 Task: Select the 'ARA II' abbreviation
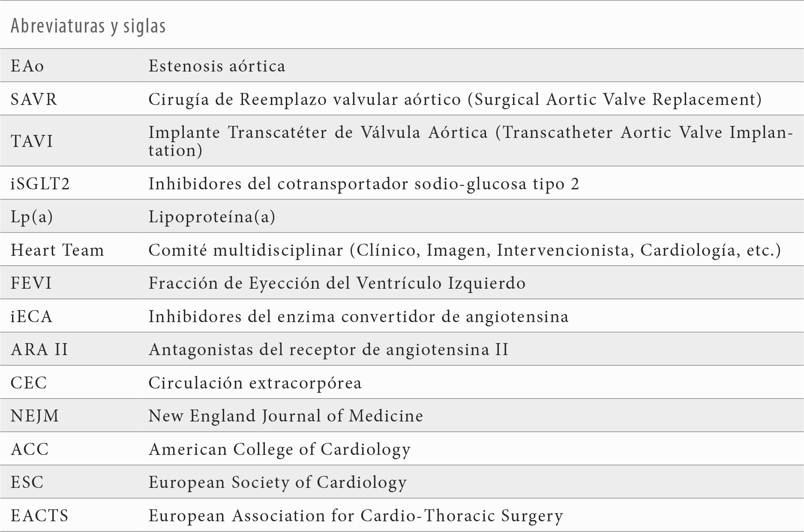(x=39, y=350)
